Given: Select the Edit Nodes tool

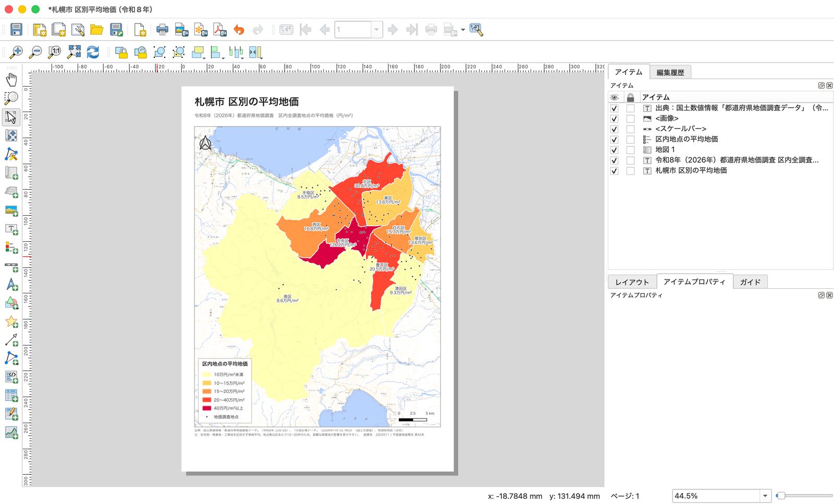Looking at the screenshot, I should pos(11,154).
